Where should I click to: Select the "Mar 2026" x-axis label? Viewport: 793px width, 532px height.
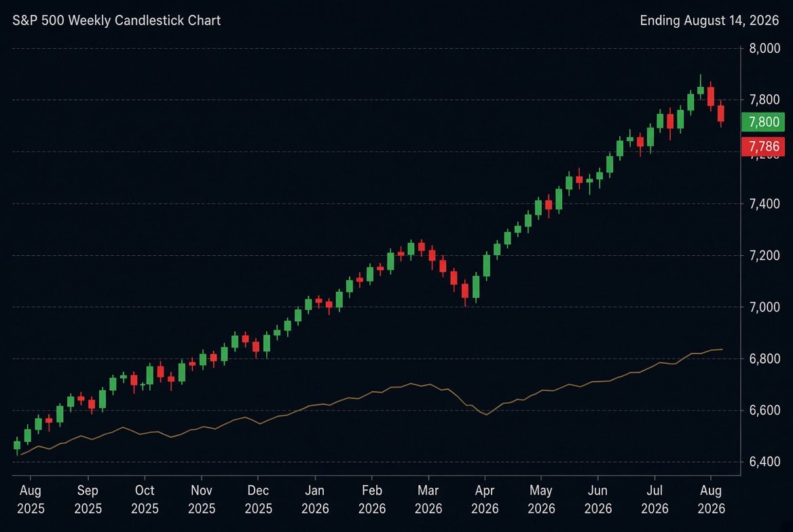(428, 499)
